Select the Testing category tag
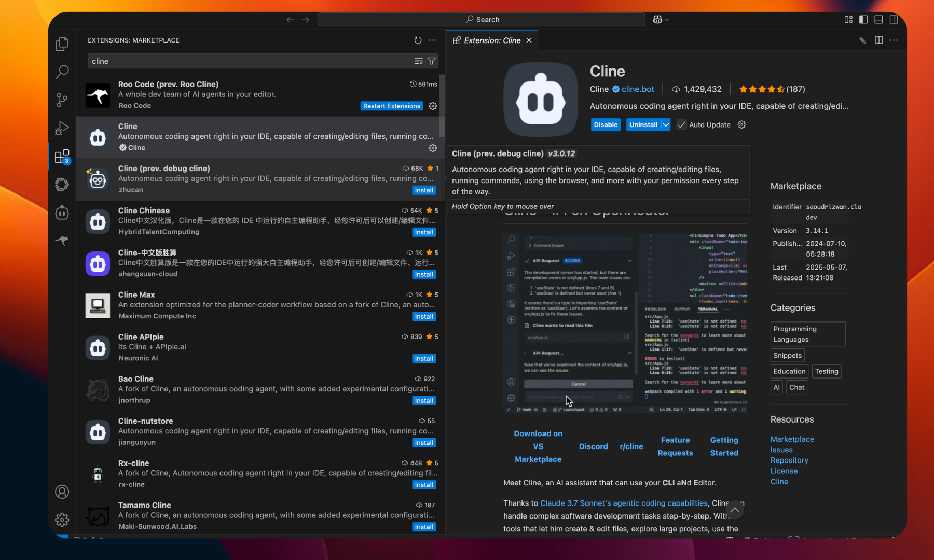 pos(827,371)
